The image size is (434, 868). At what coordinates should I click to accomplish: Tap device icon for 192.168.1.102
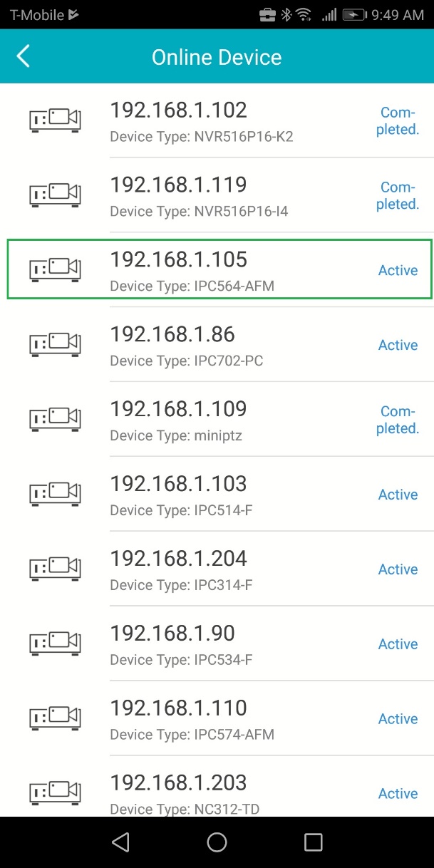point(55,120)
